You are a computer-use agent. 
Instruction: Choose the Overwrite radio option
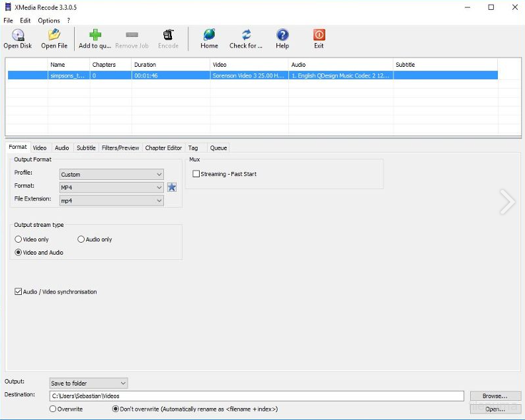pos(54,409)
